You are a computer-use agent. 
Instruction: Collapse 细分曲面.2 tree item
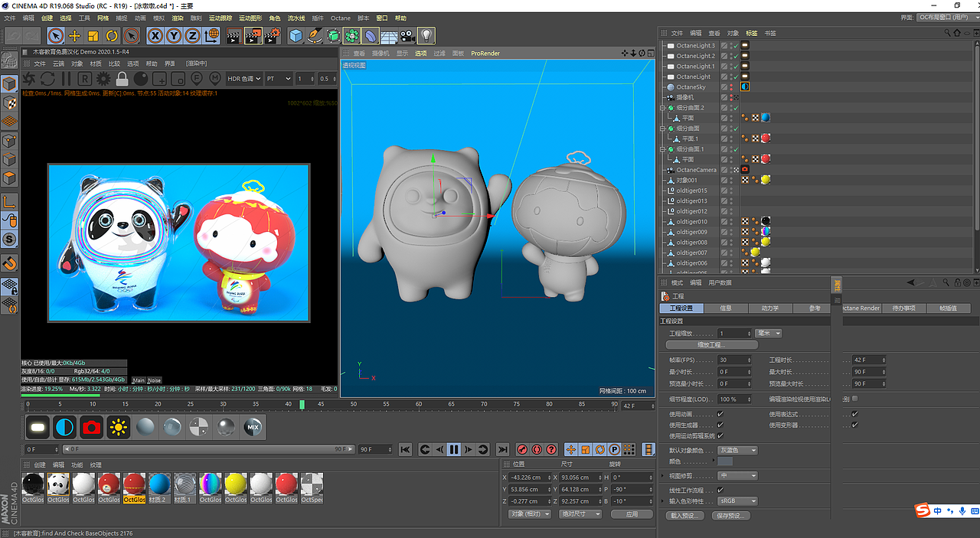(662, 108)
